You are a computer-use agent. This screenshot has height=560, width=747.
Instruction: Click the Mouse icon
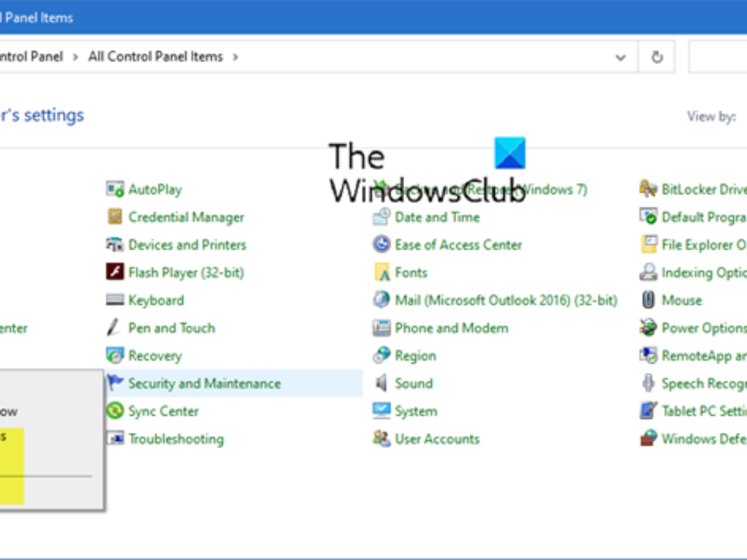[x=648, y=300]
